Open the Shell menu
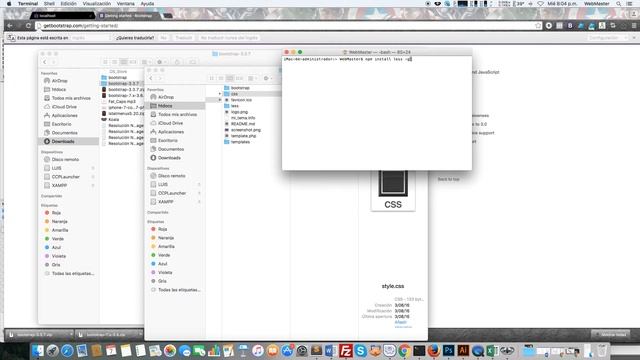 49,3
